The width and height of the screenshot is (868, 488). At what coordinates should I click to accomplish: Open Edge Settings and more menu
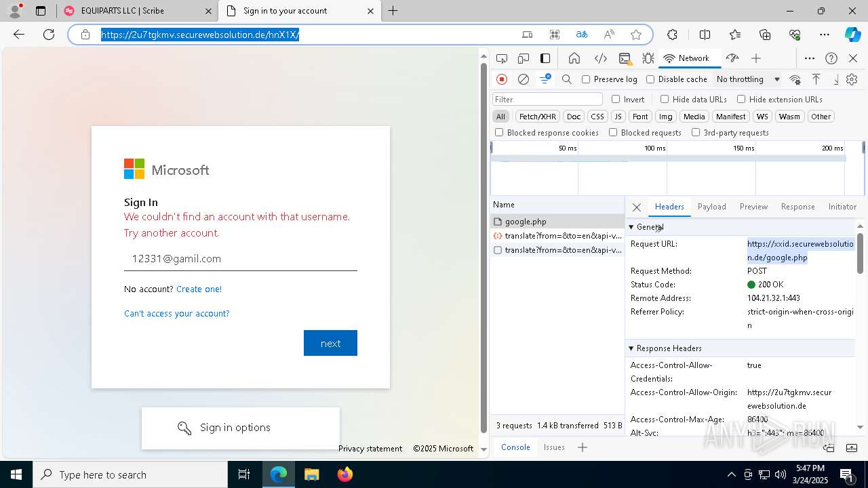pyautogui.click(x=825, y=35)
